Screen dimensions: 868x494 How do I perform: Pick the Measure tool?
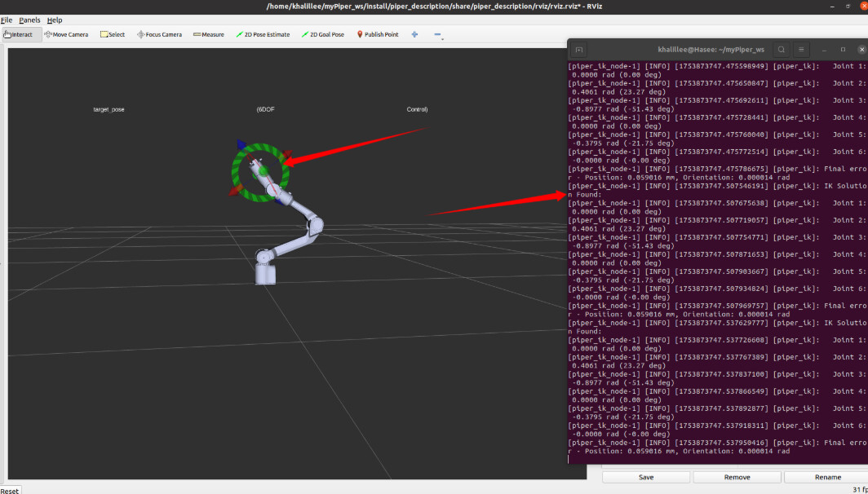[x=209, y=34]
